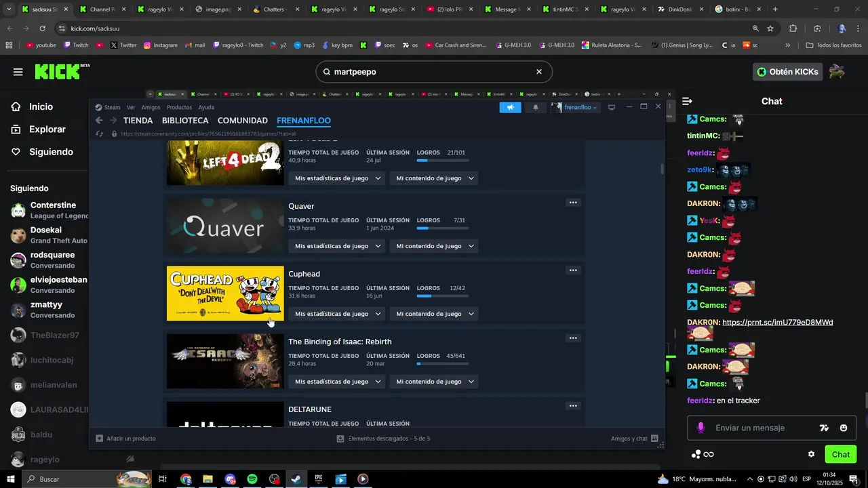868x488 pixels.
Task: Reload the Steam community page
Action: coord(99,134)
